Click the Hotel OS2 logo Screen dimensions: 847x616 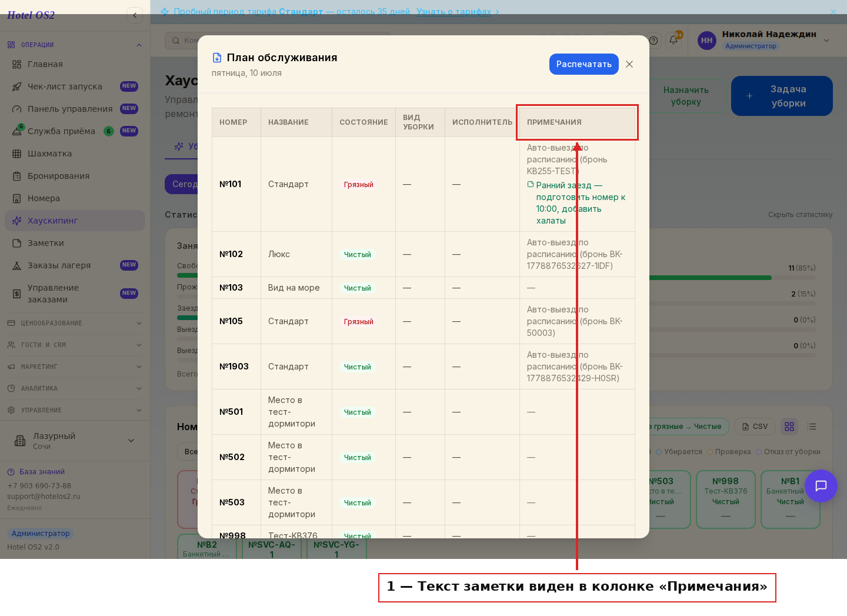coord(31,15)
